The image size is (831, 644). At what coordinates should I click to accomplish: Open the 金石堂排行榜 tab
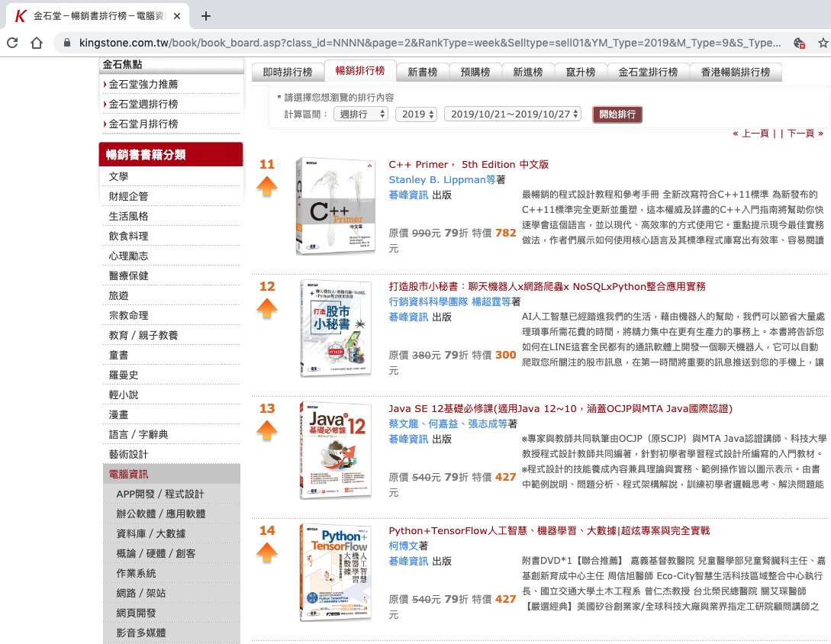click(648, 72)
